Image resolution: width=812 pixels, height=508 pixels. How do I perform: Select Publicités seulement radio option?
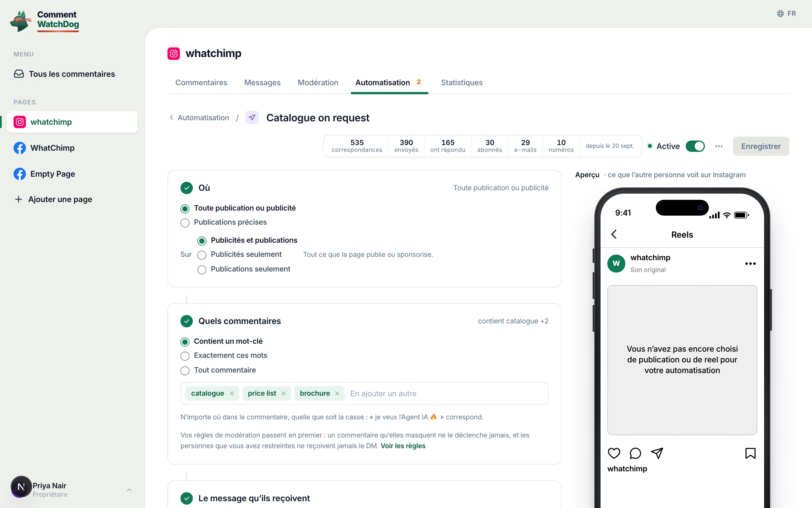pyautogui.click(x=202, y=255)
